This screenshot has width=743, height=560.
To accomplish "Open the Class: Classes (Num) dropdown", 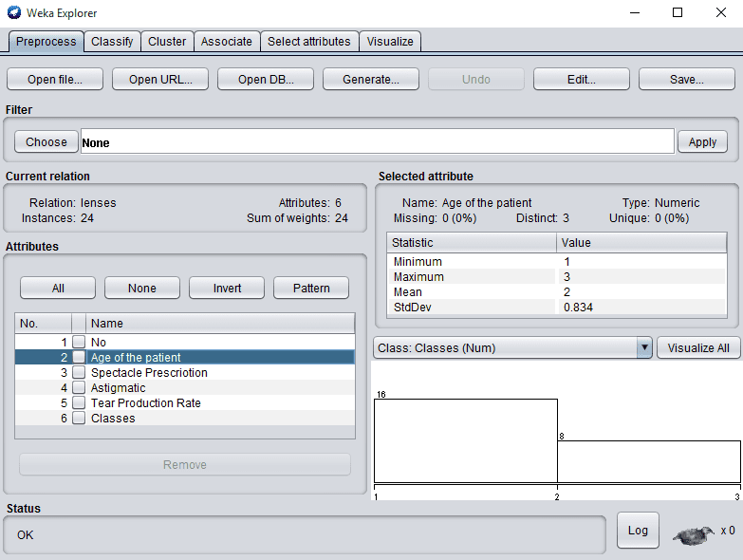I will click(512, 347).
